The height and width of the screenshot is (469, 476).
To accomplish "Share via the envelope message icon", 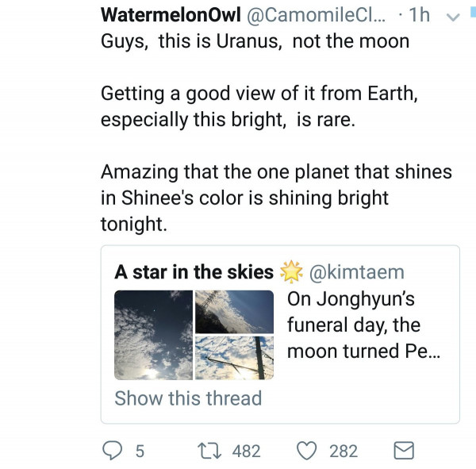I will (404, 451).
